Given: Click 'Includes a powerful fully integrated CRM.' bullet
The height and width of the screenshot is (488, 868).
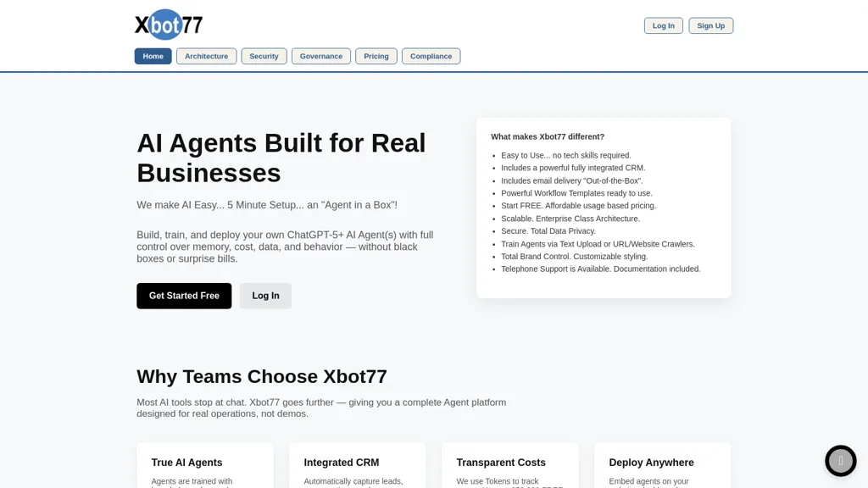Looking at the screenshot, I should coord(573,168).
